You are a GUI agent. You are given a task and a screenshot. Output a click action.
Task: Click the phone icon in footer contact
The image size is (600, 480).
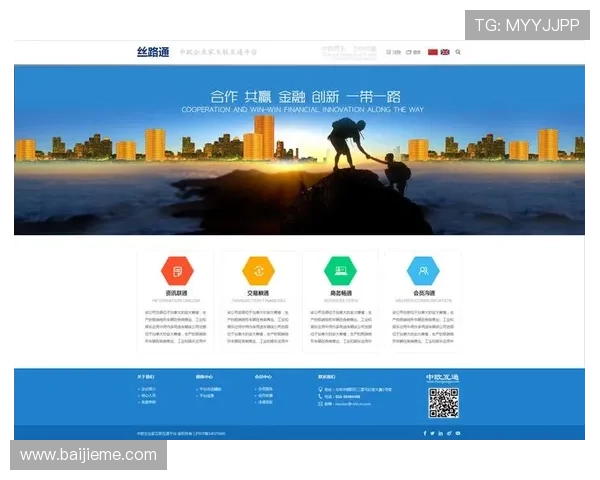320,397
